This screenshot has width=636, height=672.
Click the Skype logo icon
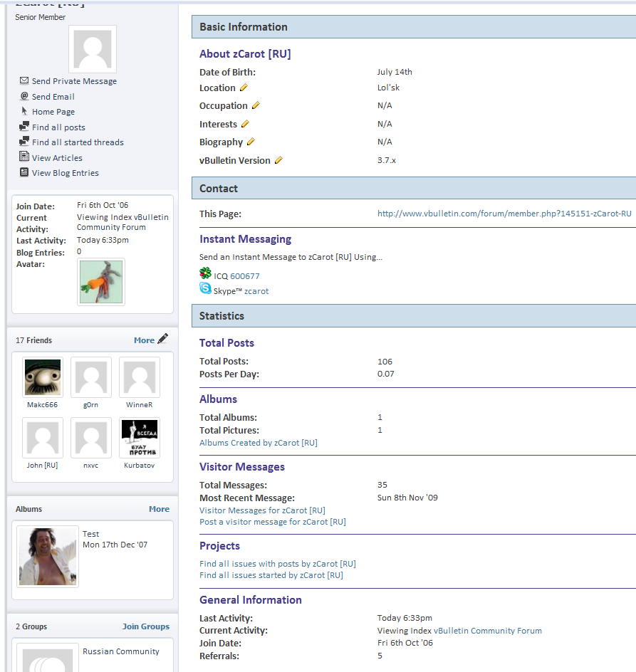(205, 288)
